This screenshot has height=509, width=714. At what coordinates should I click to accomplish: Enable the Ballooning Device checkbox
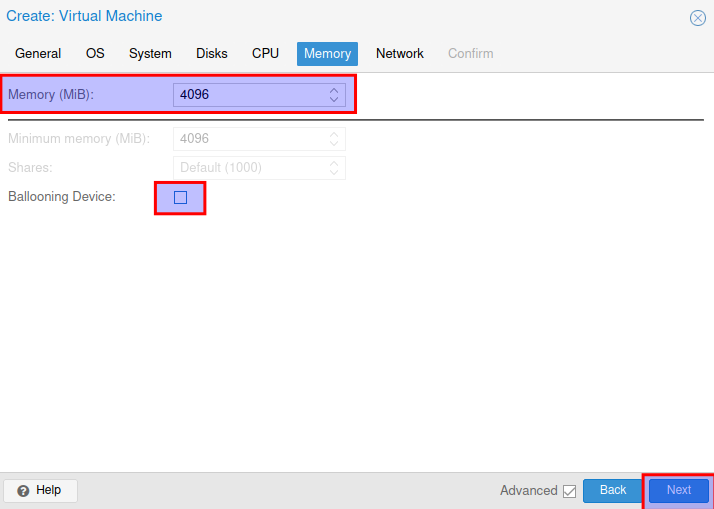point(180,197)
